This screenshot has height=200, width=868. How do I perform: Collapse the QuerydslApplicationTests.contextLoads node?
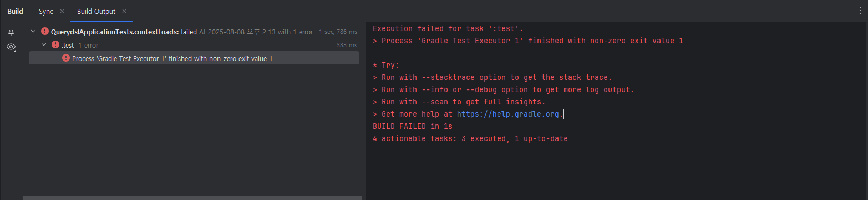pyautogui.click(x=34, y=32)
